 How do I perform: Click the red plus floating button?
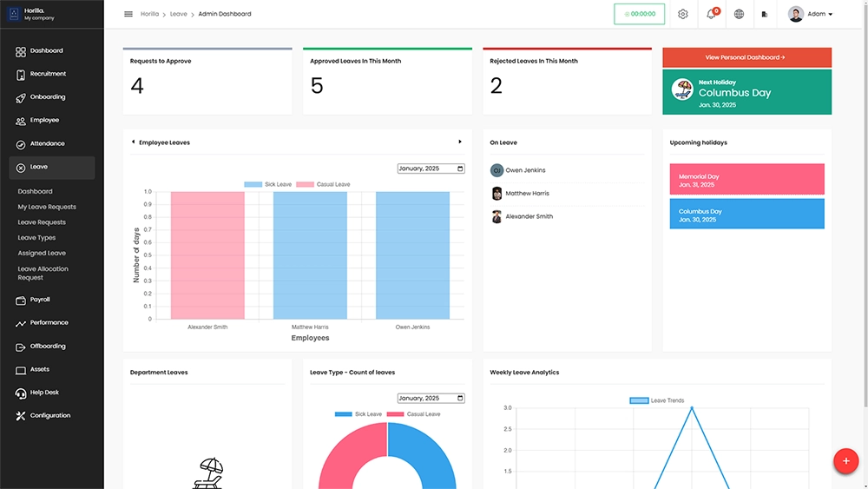click(x=845, y=461)
